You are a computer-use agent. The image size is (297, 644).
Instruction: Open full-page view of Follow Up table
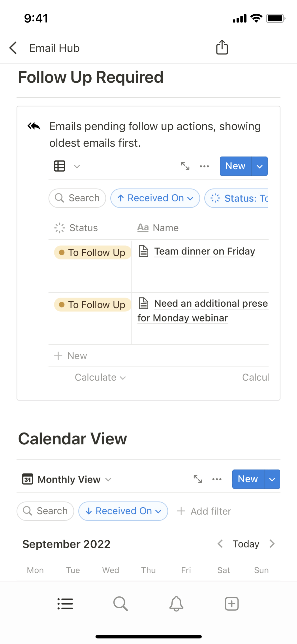(185, 166)
